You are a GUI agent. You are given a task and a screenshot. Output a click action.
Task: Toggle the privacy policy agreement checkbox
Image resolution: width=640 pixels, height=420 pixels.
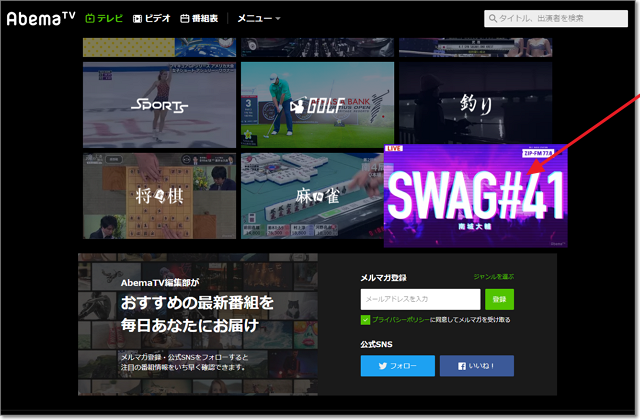click(366, 320)
